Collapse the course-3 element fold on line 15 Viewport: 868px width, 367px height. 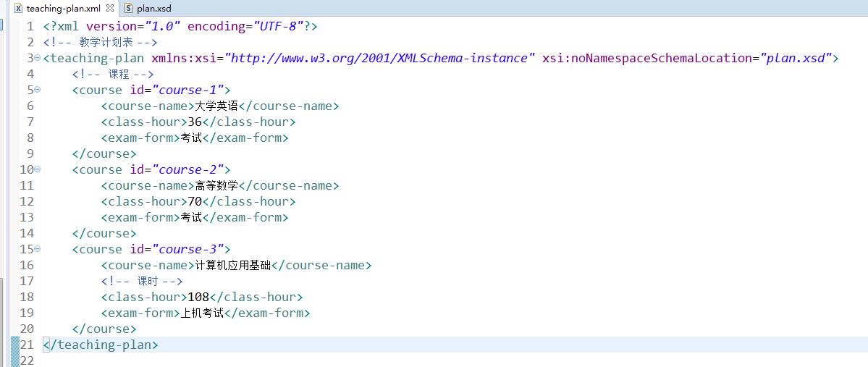point(37,249)
